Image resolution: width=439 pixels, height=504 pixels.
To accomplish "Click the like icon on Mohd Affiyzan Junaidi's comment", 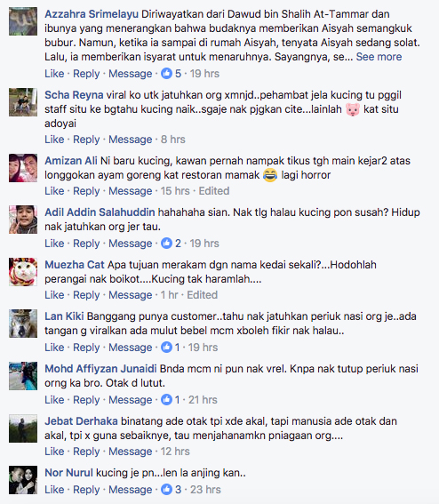I will [x=166, y=399].
